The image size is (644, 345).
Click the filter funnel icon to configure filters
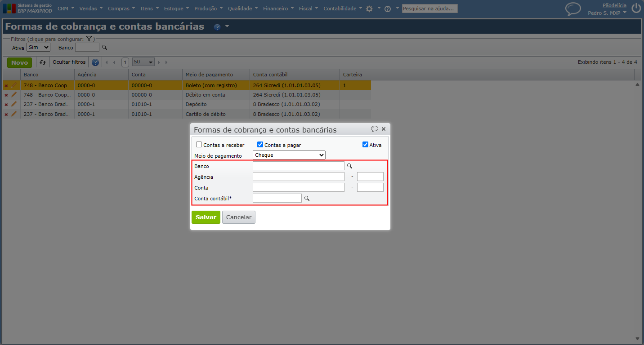[x=89, y=39]
